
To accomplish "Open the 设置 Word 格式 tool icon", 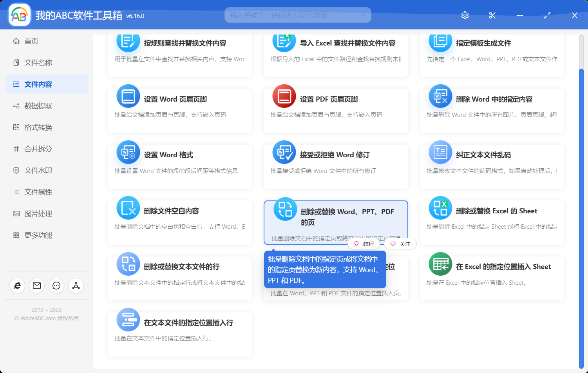I will (x=128, y=152).
